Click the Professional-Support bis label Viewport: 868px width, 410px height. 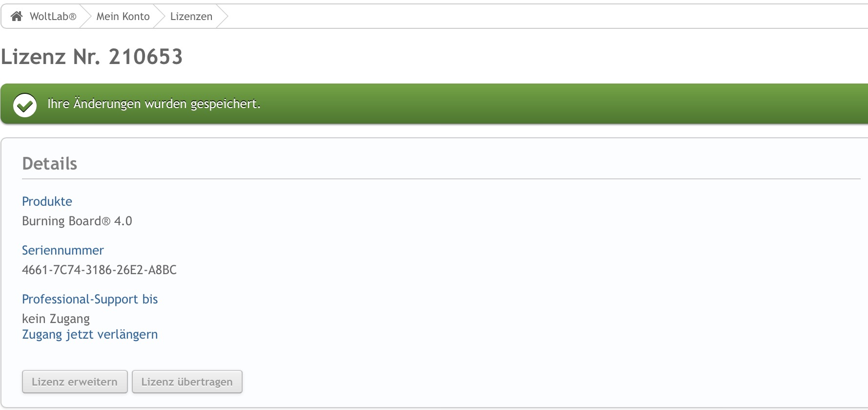pos(90,299)
